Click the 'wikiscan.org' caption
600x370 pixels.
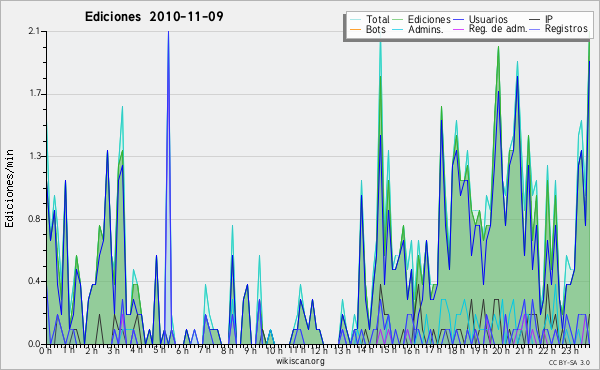pos(300,361)
